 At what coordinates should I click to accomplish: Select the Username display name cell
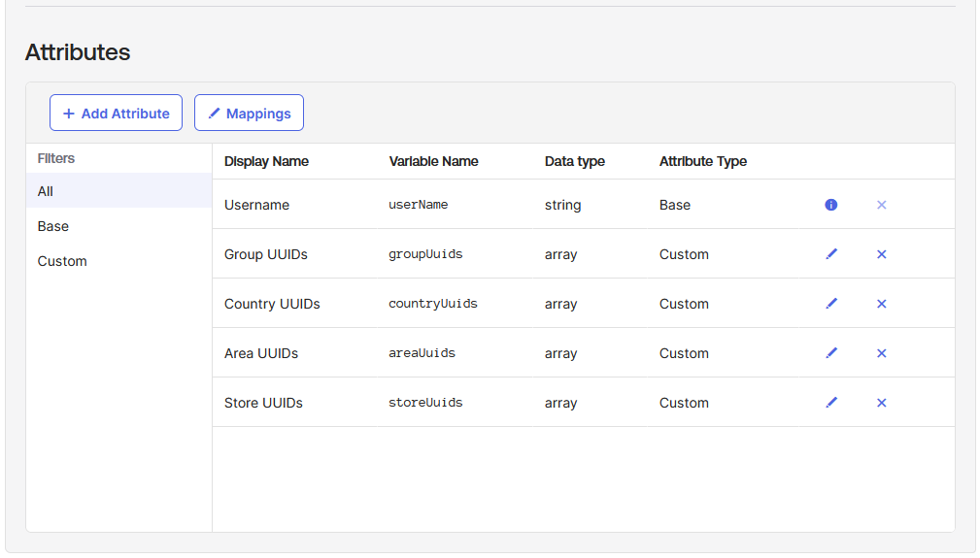coord(256,205)
